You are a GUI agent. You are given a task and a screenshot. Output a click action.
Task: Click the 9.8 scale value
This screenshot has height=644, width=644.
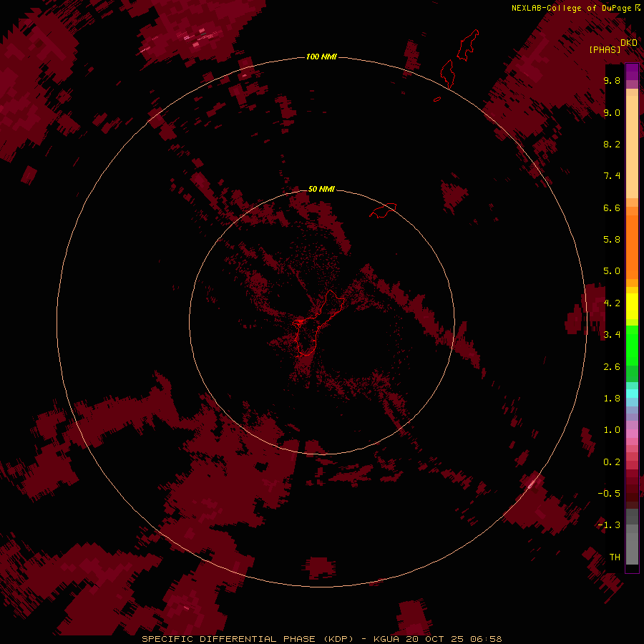(612, 80)
